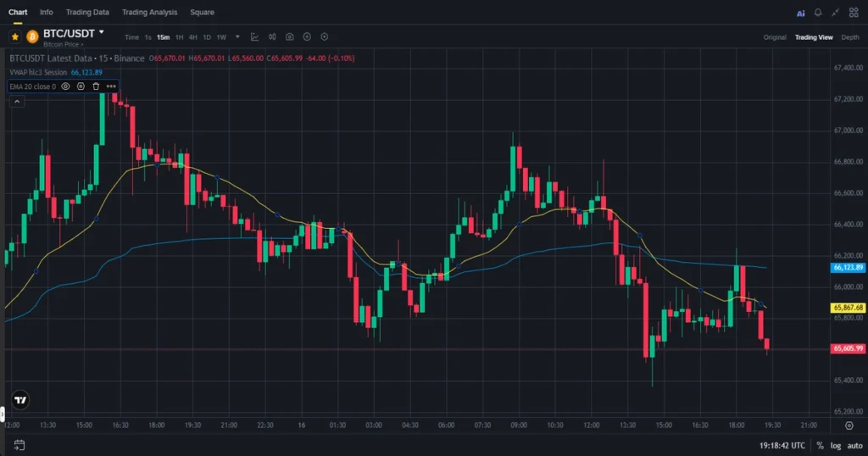Viewport: 868px width, 456px height.
Task: Switch to the Info tab
Action: tap(47, 12)
